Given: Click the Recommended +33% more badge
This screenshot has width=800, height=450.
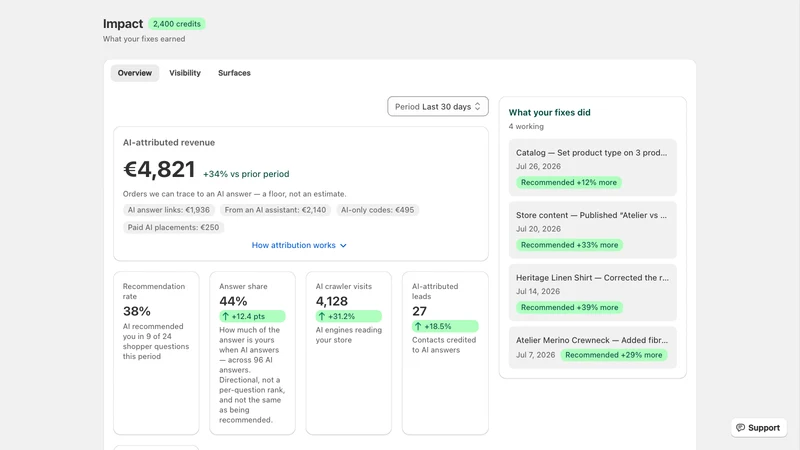Looking at the screenshot, I should click(x=569, y=245).
